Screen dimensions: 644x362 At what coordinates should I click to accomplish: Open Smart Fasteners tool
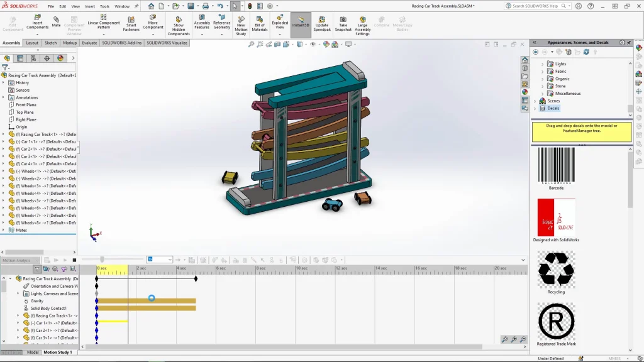(x=131, y=23)
